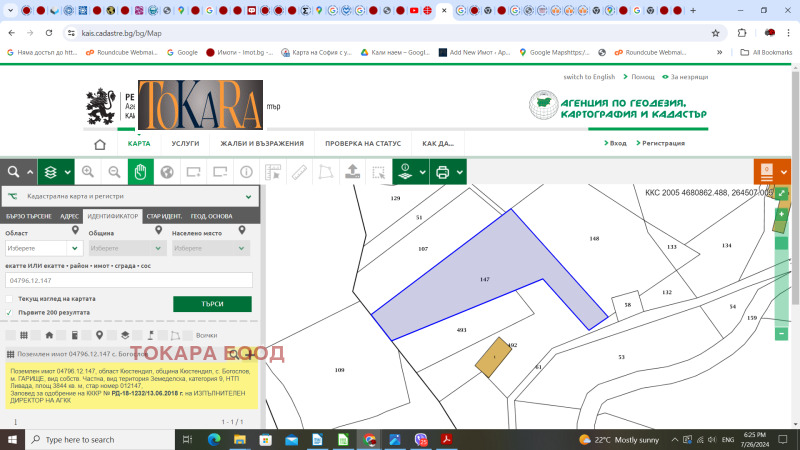Toggle the Всички filter checkbox
800x450 pixels.
pos(188,335)
